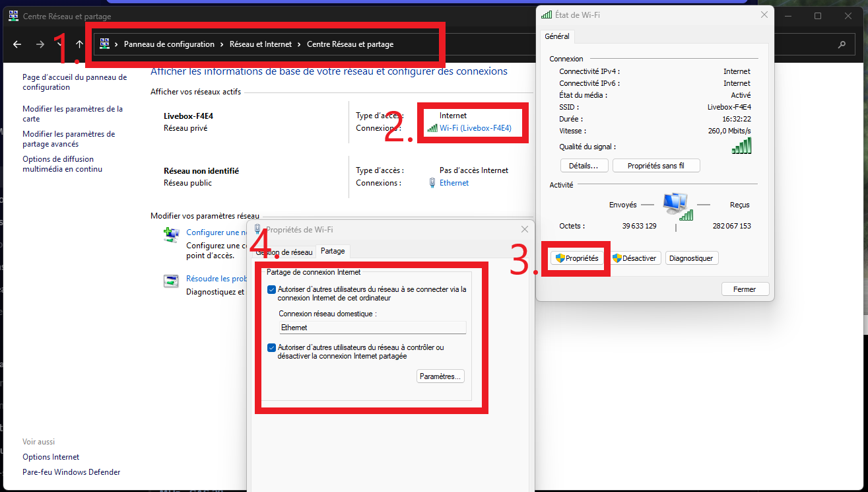Click the Wi-Fi signal bars connection icon
Screen dimensions: 868x492
[x=432, y=128]
